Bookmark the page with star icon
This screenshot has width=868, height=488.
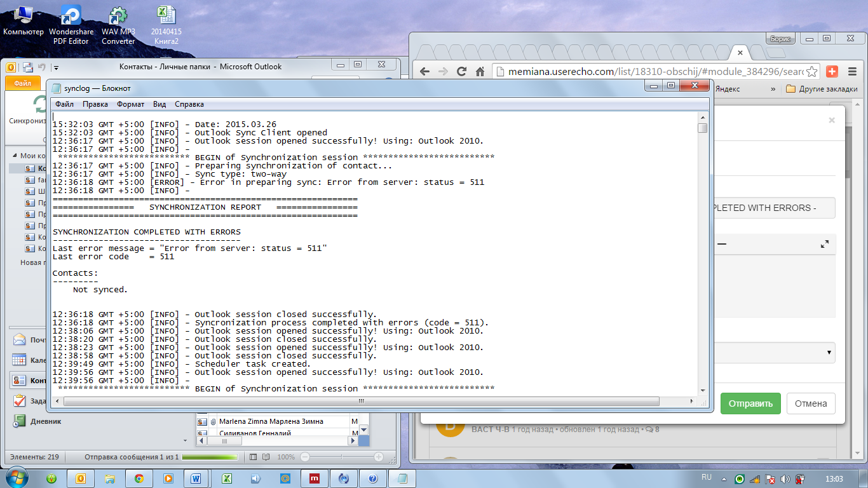coord(813,72)
